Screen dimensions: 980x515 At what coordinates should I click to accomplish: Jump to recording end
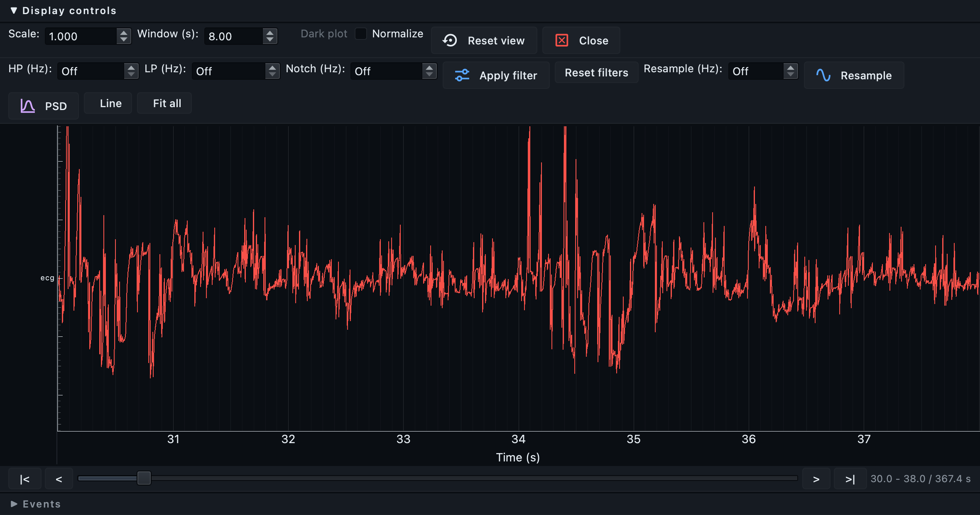850,479
